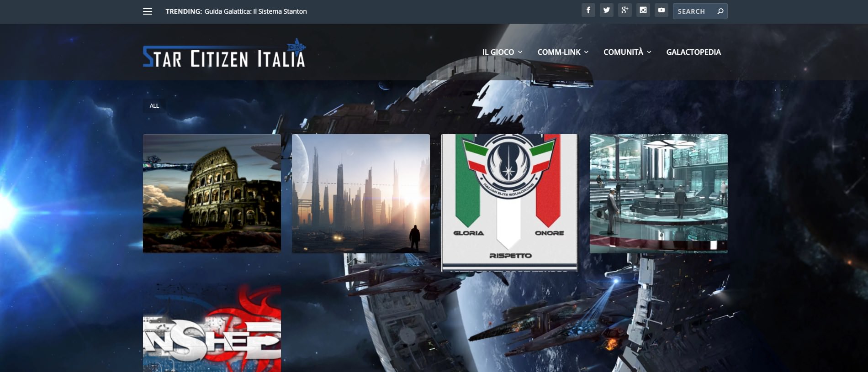Viewport: 868px width, 372px height.
Task: Type in the Search input field
Action: pos(694,11)
